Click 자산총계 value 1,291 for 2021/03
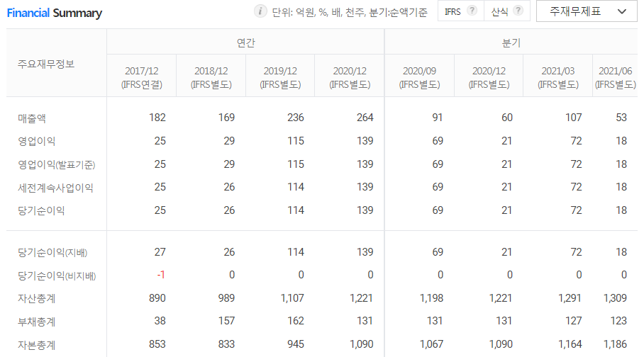 click(570, 298)
